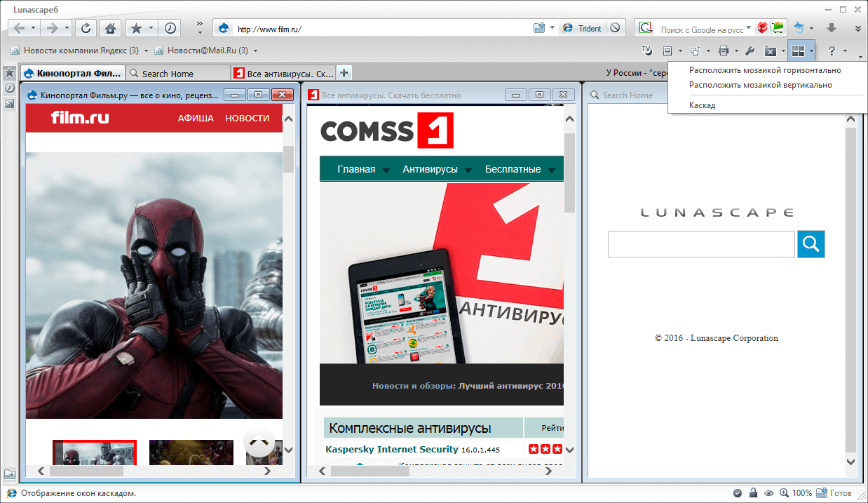868x503 pixels.
Task: Switch to the Кинопортал Фильм tab
Action: point(73,73)
